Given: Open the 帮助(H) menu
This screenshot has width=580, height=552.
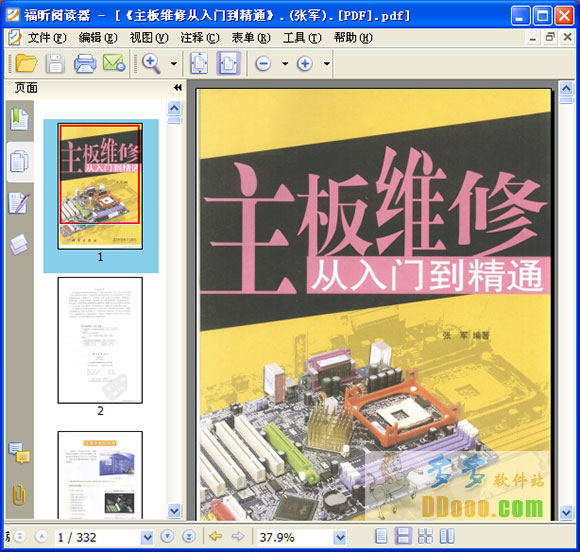Looking at the screenshot, I should [353, 37].
